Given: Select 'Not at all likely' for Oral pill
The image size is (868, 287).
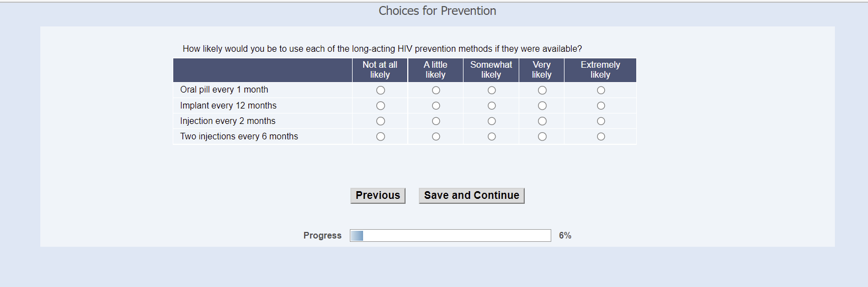Looking at the screenshot, I should click(x=380, y=90).
